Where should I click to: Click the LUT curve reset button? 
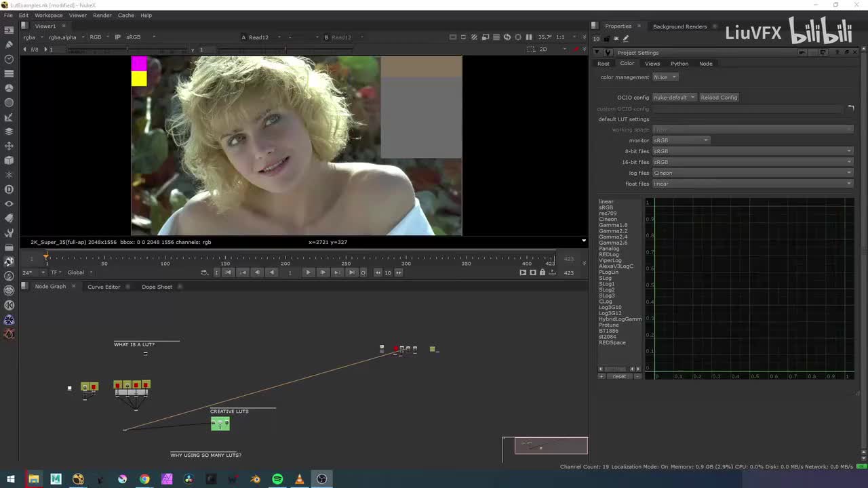click(x=619, y=376)
